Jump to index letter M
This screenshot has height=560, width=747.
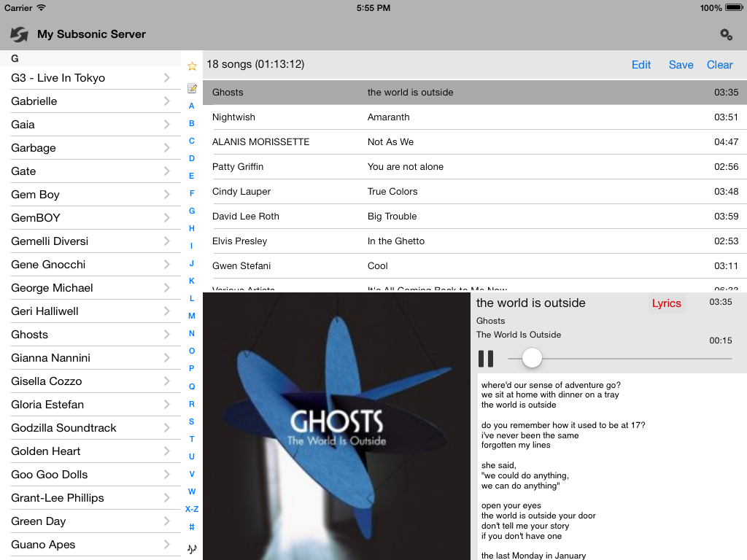[x=192, y=316]
